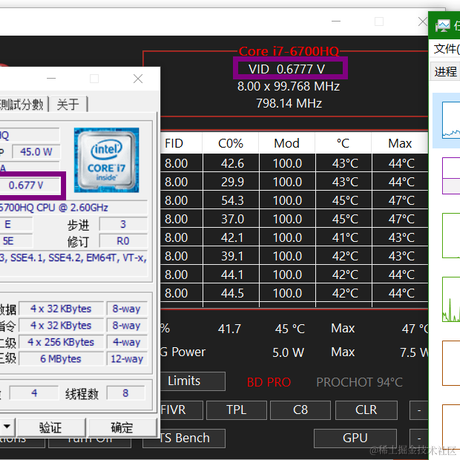
Task: Click the 4 x 256 KBytes cache field
Action: pos(61,342)
